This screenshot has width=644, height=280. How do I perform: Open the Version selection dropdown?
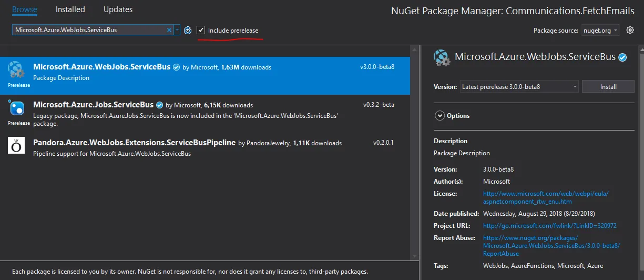tap(519, 86)
